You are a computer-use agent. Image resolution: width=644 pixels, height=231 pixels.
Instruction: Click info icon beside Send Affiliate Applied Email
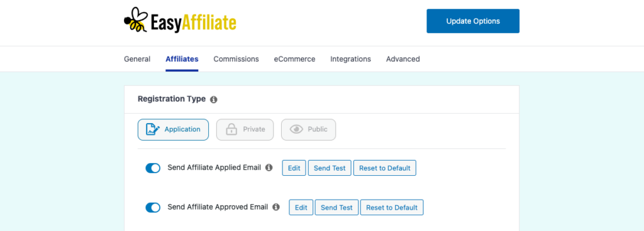269,168
